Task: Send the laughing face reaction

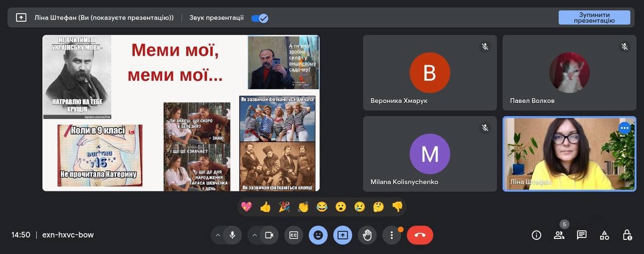Action: 322,207
